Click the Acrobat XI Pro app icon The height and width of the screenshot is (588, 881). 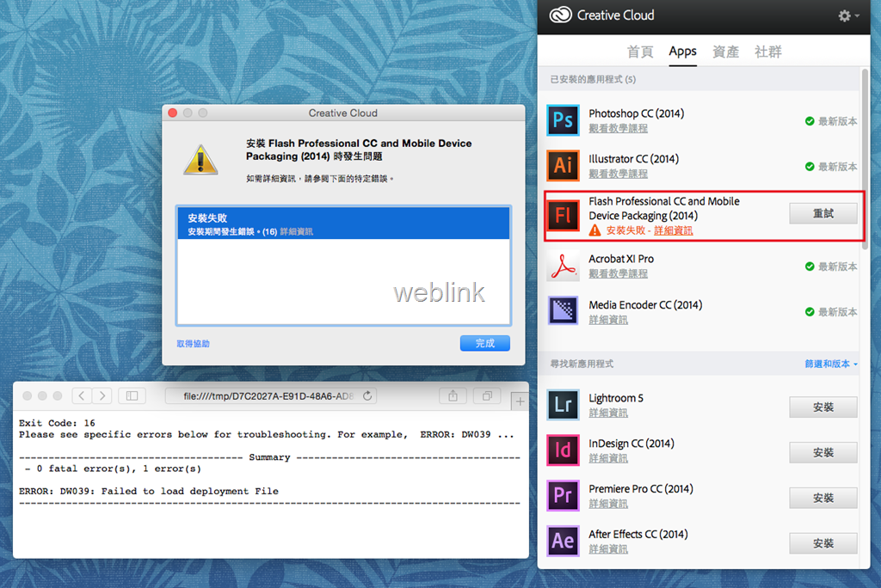tap(563, 266)
